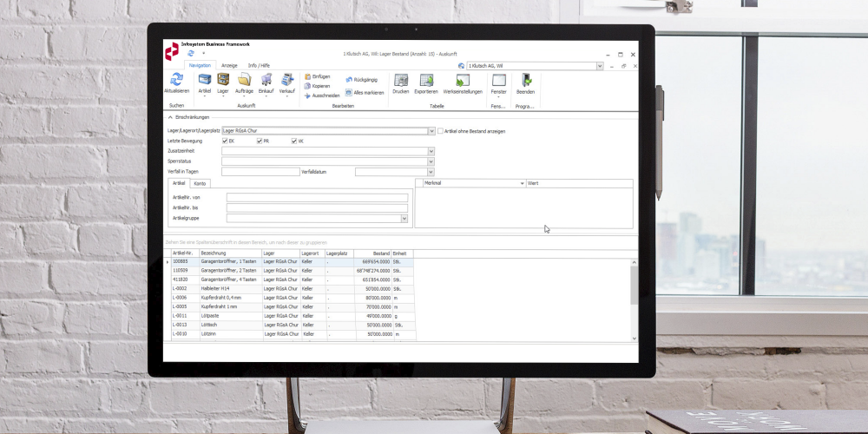Click Ausschneiden cut button
The image size is (868, 434).
click(322, 95)
